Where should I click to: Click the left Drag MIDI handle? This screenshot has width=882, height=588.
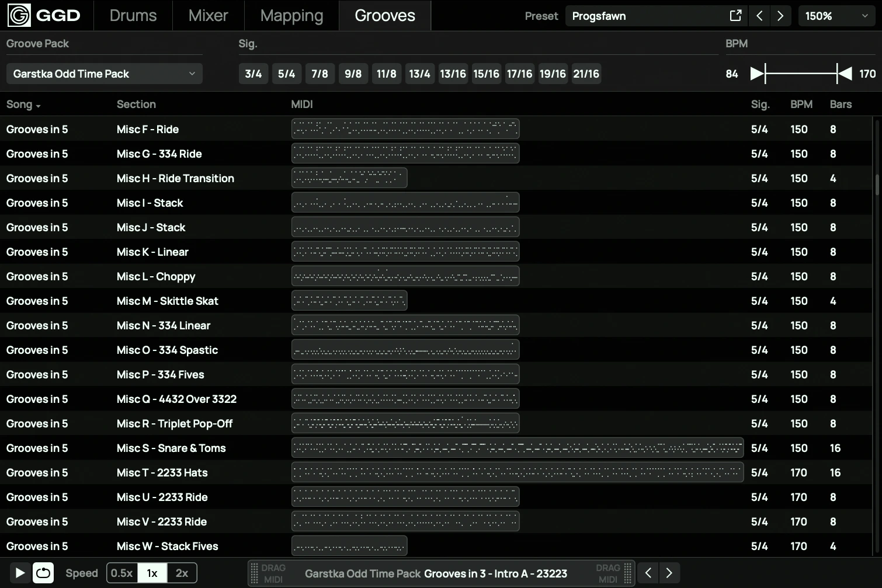pyautogui.click(x=254, y=573)
